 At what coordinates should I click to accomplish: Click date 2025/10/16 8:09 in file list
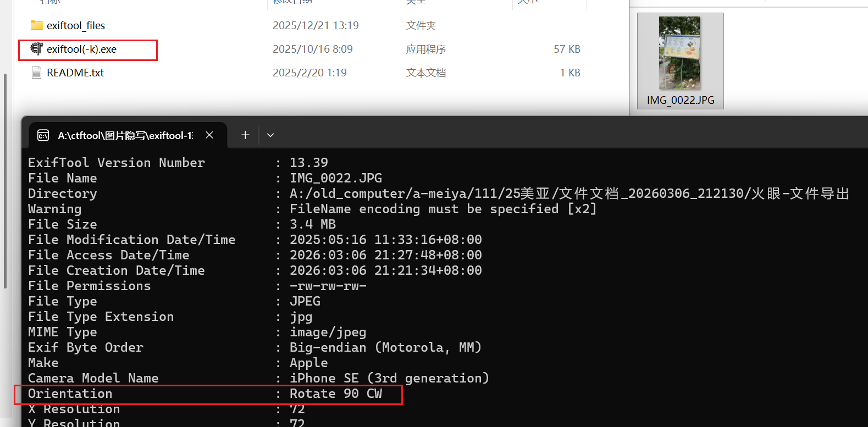(x=312, y=49)
